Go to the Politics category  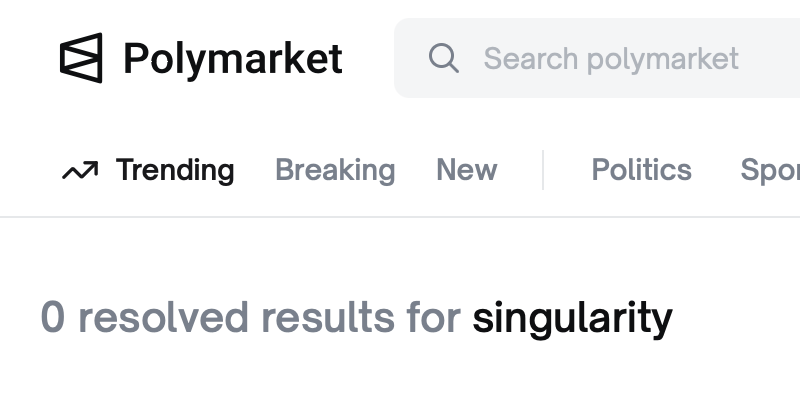pyautogui.click(x=641, y=170)
